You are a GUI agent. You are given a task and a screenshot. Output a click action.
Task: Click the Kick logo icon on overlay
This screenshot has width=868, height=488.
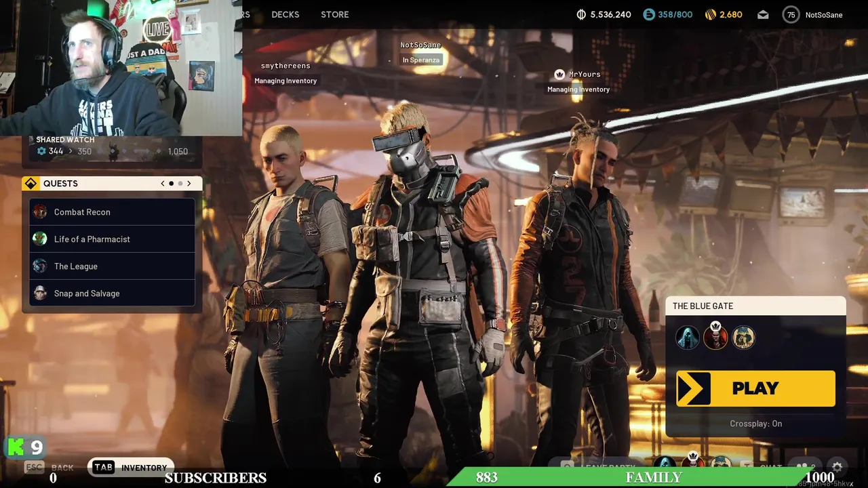[x=16, y=447]
